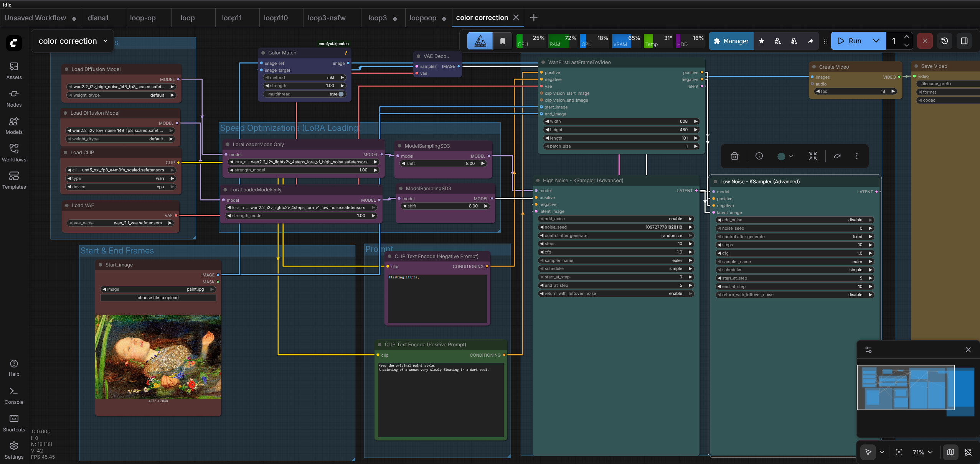Toggle link visibility button in the bottom toolbar
The width and height of the screenshot is (980, 464).
(x=968, y=452)
